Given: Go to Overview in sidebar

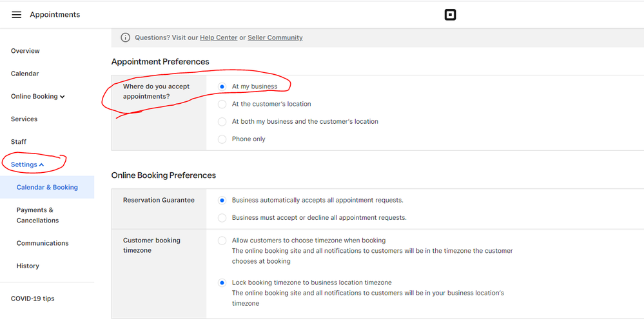Looking at the screenshot, I should [x=25, y=51].
